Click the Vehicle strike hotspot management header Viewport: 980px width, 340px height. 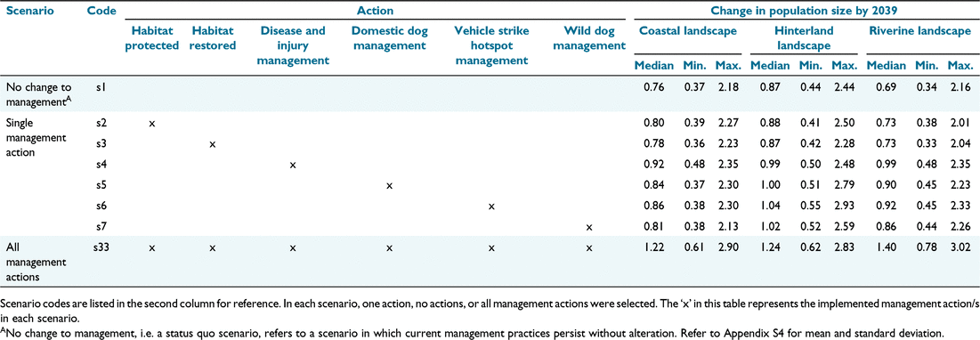click(x=491, y=45)
